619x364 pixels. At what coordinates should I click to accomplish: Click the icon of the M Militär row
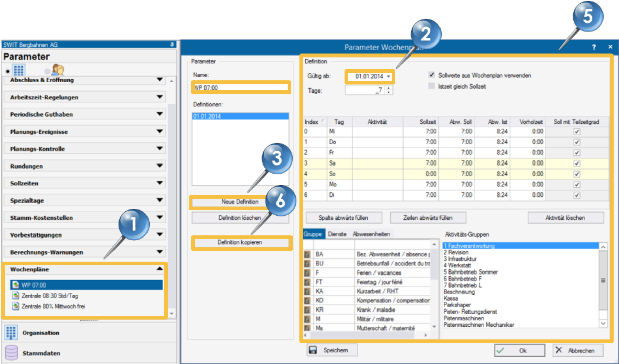(307, 319)
